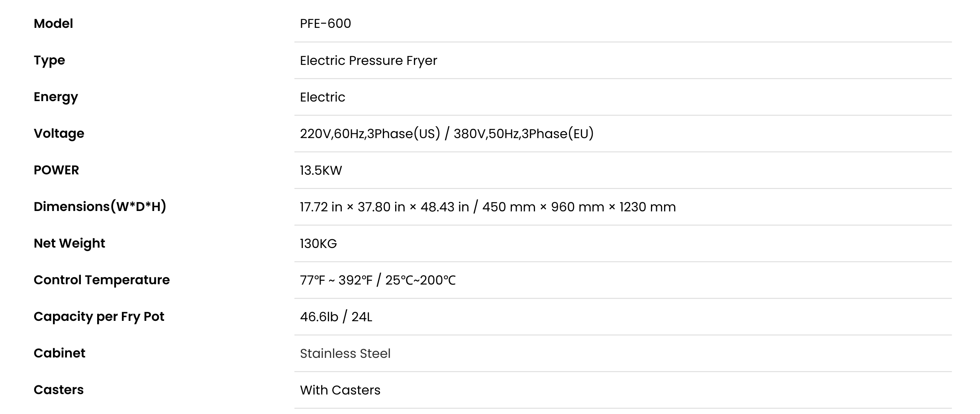Select the 13.5KW power value
Screen dimensions: 980x414
[321, 170]
